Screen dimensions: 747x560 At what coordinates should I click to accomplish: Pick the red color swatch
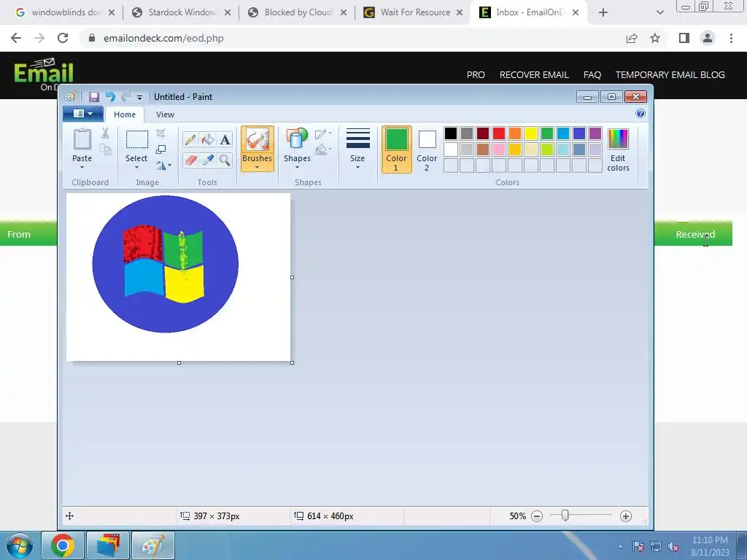[499, 133]
